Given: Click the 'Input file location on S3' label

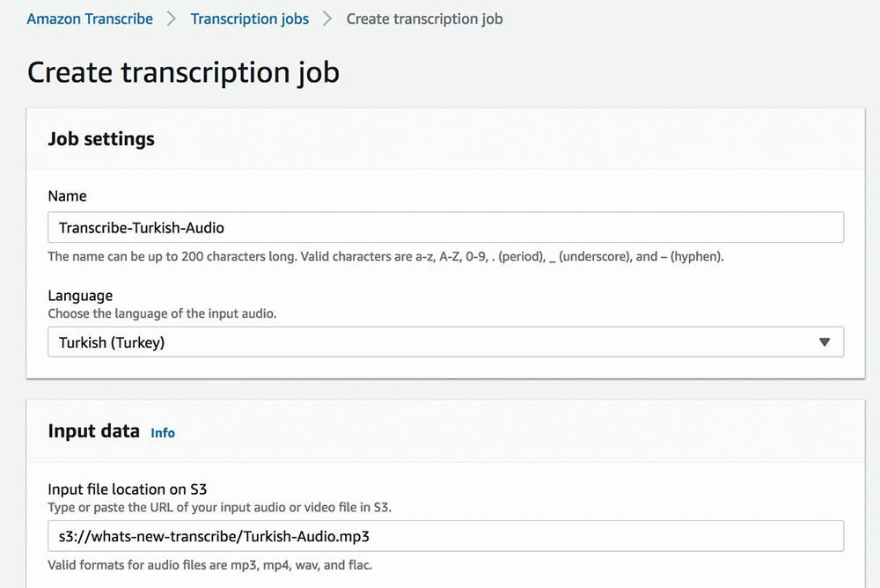Looking at the screenshot, I should [x=127, y=489].
